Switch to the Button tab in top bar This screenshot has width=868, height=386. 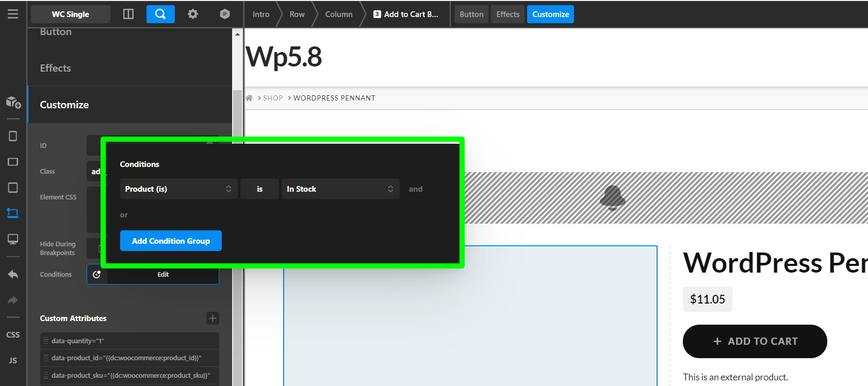coord(471,14)
